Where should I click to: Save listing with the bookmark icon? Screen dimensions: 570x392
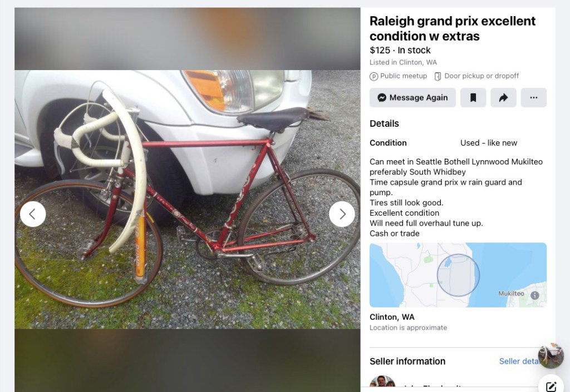click(473, 98)
